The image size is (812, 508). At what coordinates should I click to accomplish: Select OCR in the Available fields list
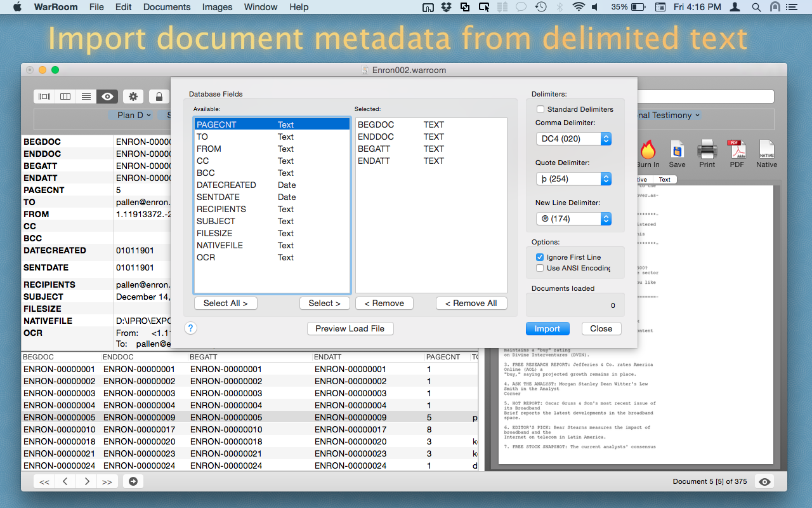272,257
